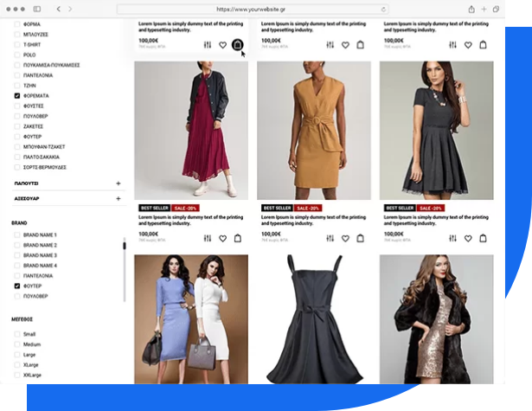Click heart icon beside the highlighted bag icon

(x=222, y=45)
